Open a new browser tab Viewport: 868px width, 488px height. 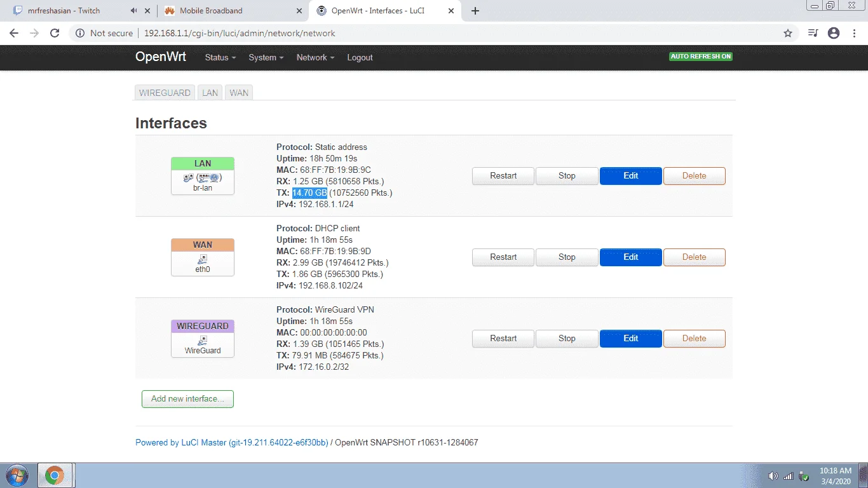475,11
